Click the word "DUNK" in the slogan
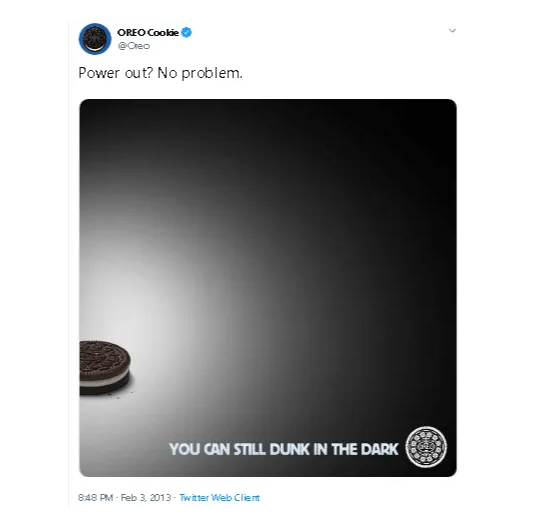Image resolution: width=554 pixels, height=527 pixels. (290, 449)
